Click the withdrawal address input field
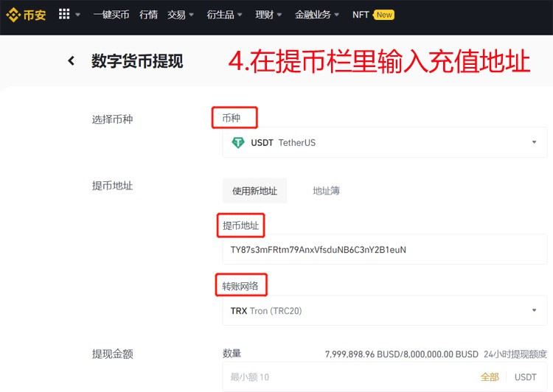 (384, 250)
